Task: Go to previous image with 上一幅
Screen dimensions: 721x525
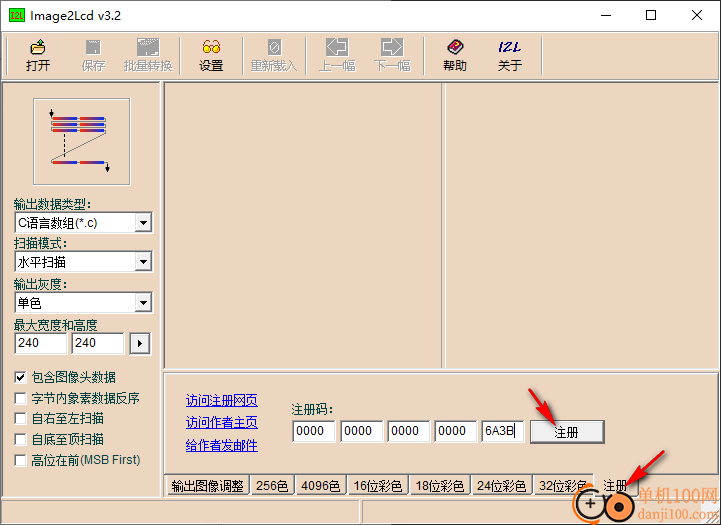Action: [x=337, y=55]
